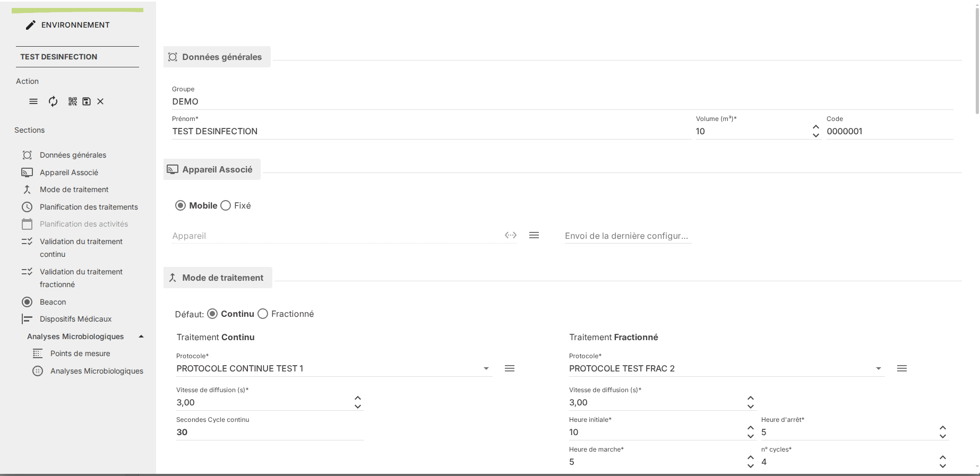Collapse the Analyses Microbiologiques sidebar group
The width and height of the screenshot is (980, 476).
(141, 336)
